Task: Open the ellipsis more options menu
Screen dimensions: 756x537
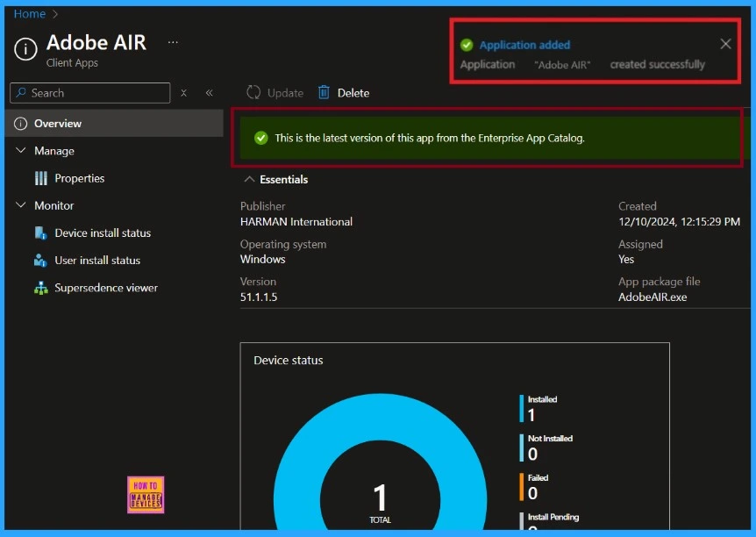Action: [173, 42]
